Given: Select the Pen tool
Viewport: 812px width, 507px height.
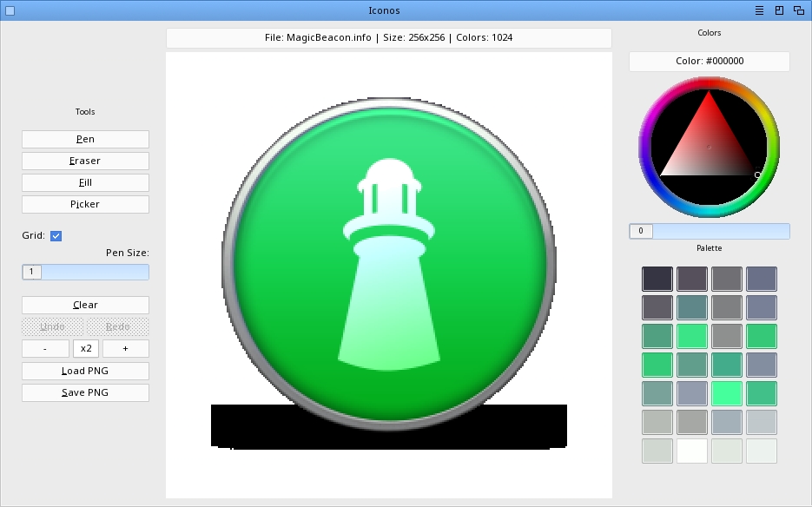Looking at the screenshot, I should (x=85, y=139).
